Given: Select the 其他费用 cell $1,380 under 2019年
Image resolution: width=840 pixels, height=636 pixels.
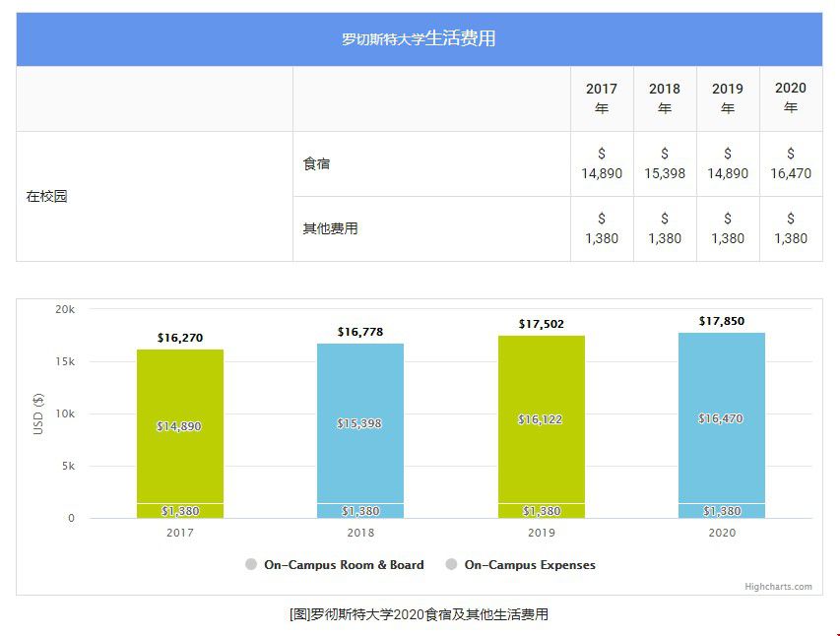Looking at the screenshot, I should click(x=728, y=228).
